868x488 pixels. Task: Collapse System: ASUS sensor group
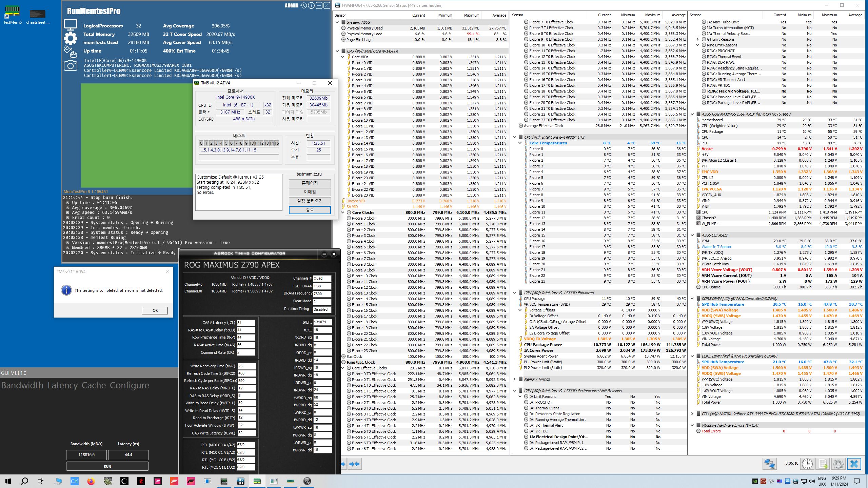click(337, 22)
